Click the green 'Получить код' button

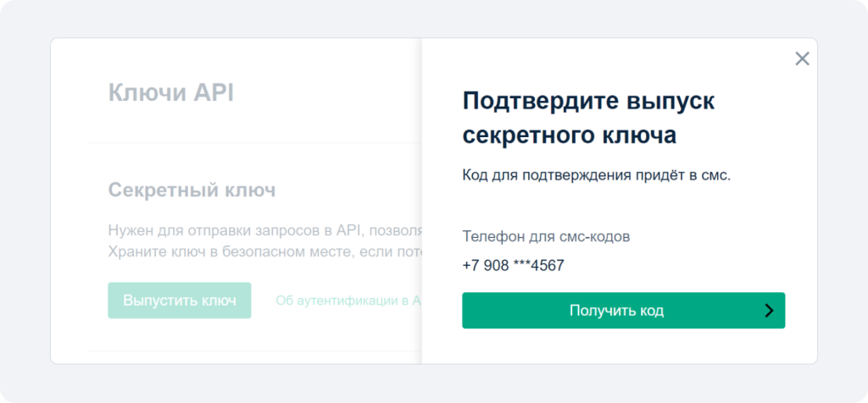(x=623, y=310)
